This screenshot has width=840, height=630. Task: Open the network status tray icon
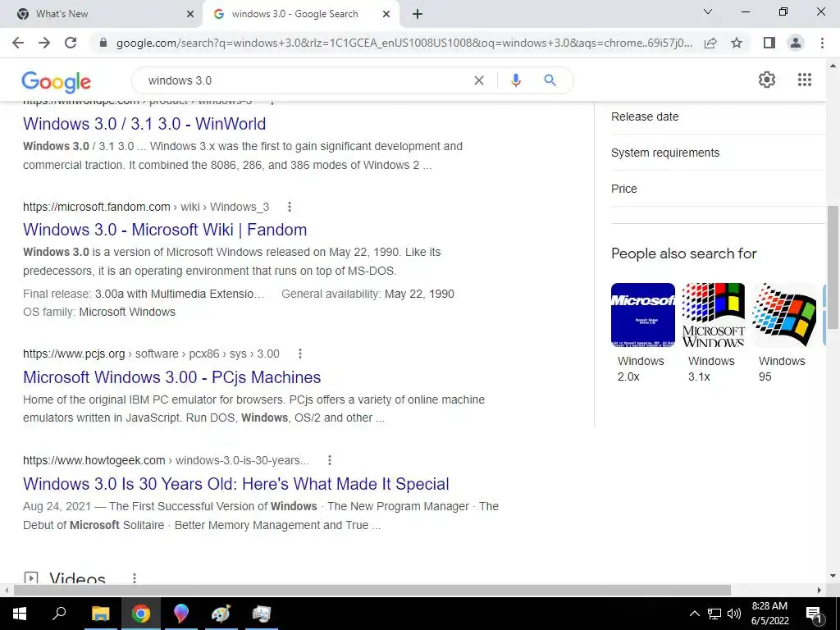point(714,614)
